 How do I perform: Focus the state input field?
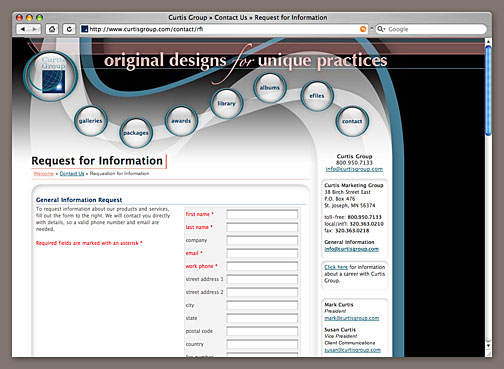[262, 318]
